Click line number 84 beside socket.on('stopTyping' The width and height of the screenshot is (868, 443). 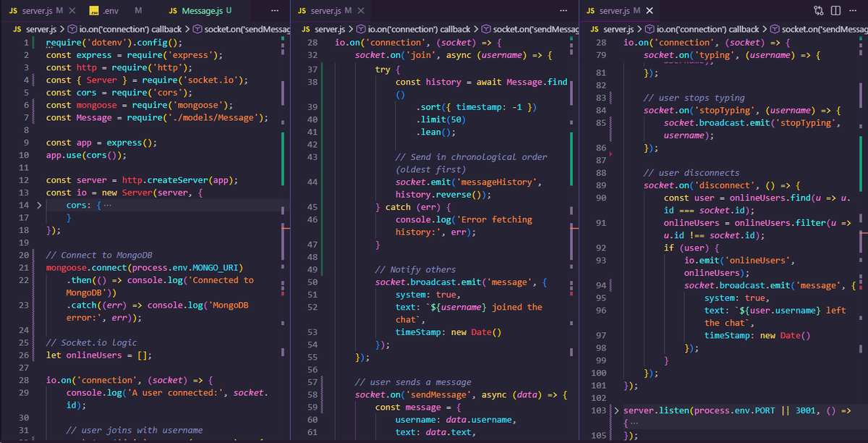[x=601, y=110]
